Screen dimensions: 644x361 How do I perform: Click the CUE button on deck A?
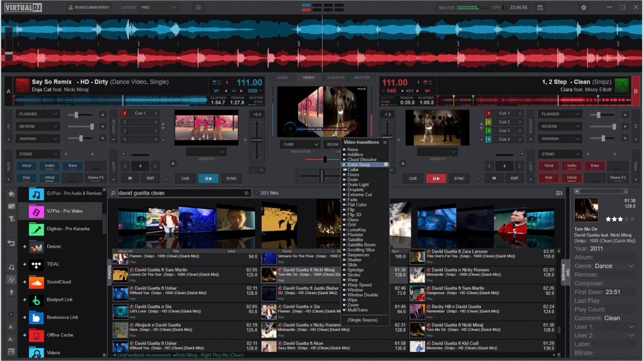pyautogui.click(x=185, y=179)
